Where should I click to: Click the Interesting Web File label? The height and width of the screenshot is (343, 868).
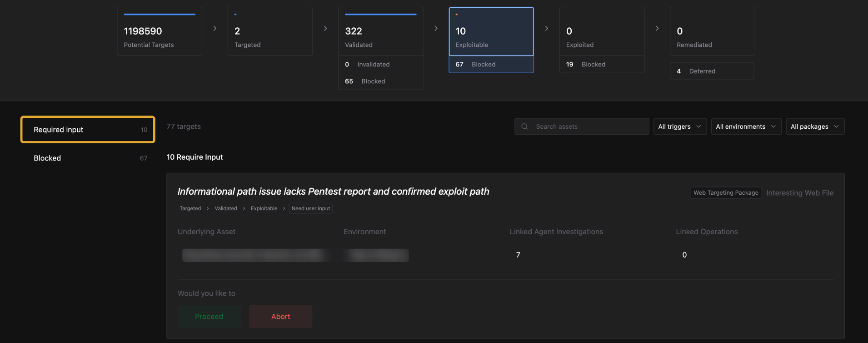(x=800, y=193)
